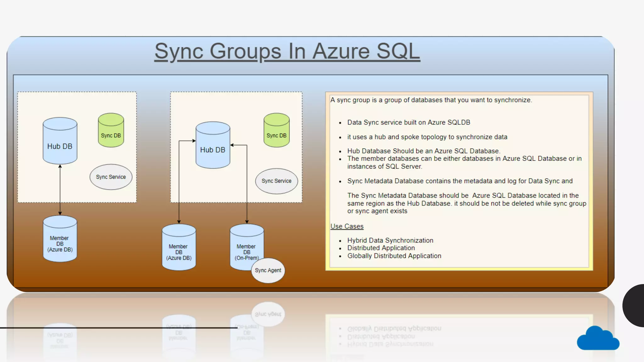This screenshot has height=362, width=644.
Task: Click bullet 'Data Sync service built on Azure SQLDB'
Action: click(408, 123)
